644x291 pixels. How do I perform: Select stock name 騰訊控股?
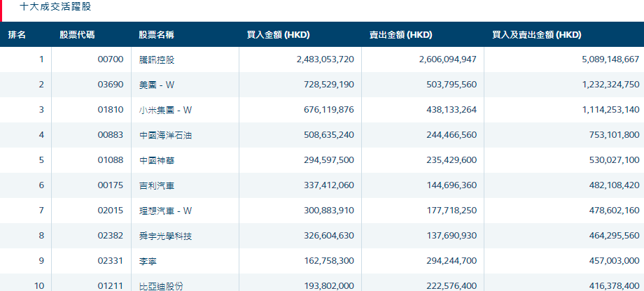tap(157, 59)
